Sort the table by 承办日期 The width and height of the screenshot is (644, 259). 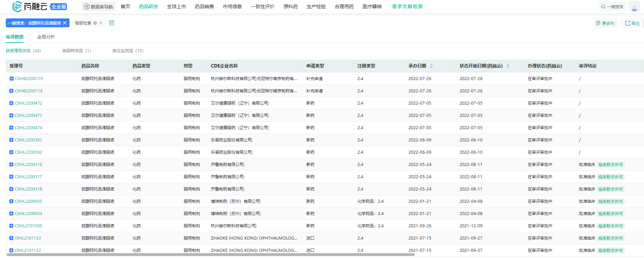[x=431, y=66]
